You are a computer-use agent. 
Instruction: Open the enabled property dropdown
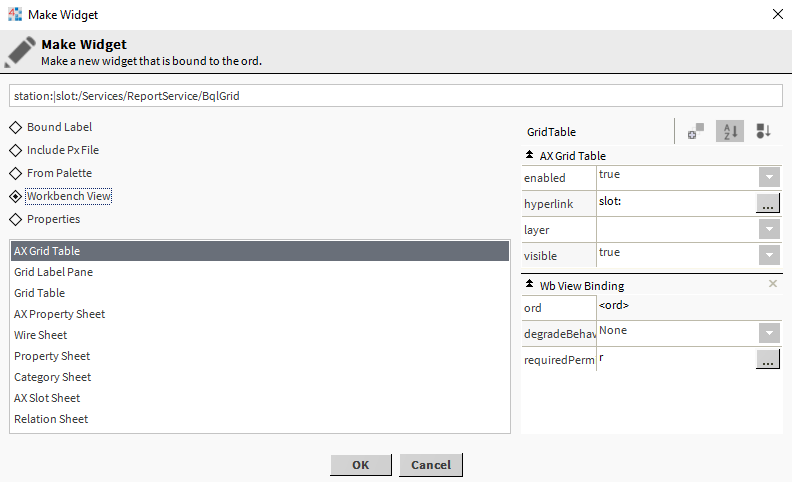point(768,177)
